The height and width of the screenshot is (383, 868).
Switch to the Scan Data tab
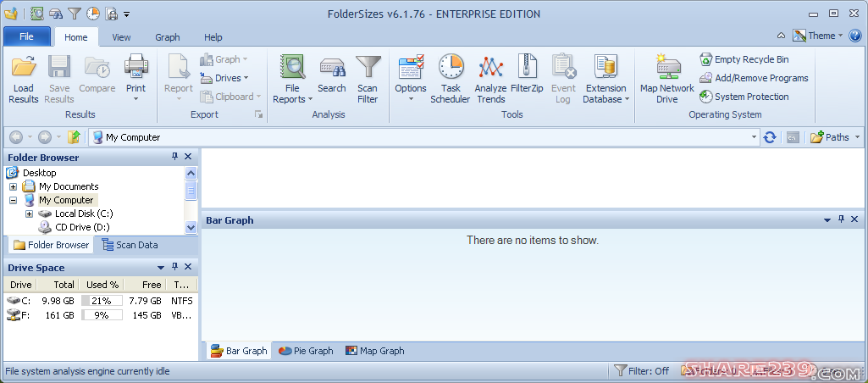click(x=130, y=245)
